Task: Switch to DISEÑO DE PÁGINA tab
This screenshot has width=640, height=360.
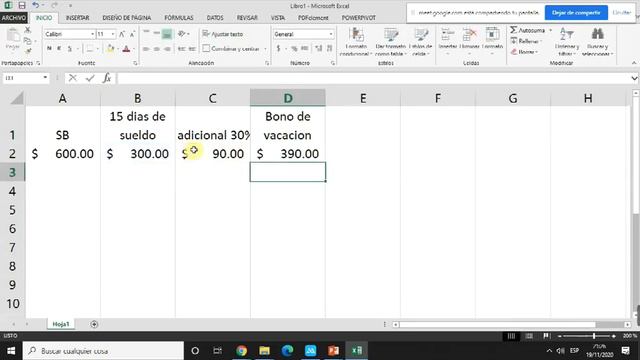Action: (127, 18)
